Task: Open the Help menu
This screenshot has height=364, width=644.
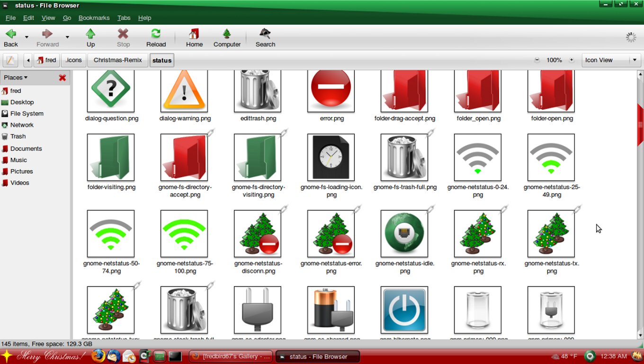Action: pos(144,18)
